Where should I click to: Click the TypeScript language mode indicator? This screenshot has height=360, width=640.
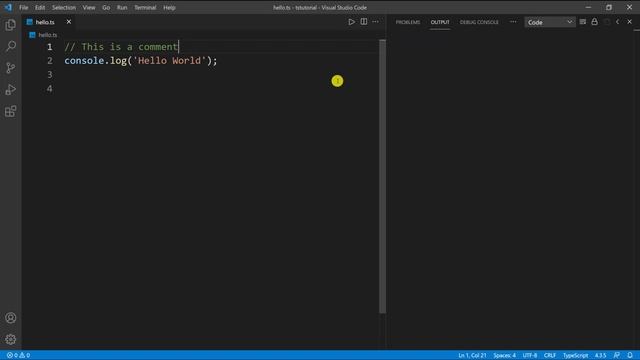[x=576, y=356]
